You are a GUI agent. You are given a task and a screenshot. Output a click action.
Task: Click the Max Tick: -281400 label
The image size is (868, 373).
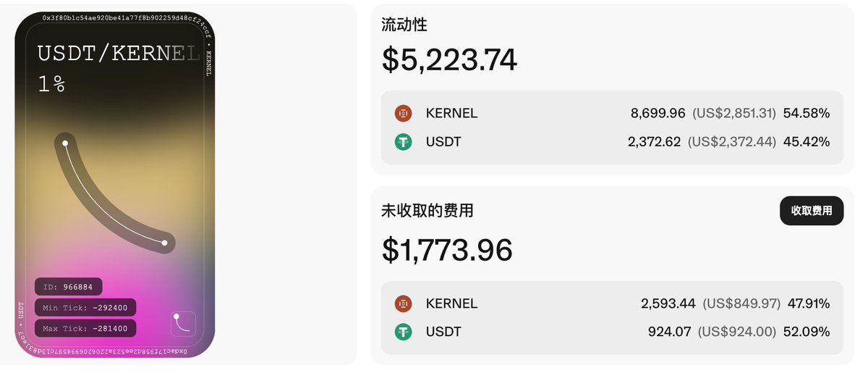85,329
